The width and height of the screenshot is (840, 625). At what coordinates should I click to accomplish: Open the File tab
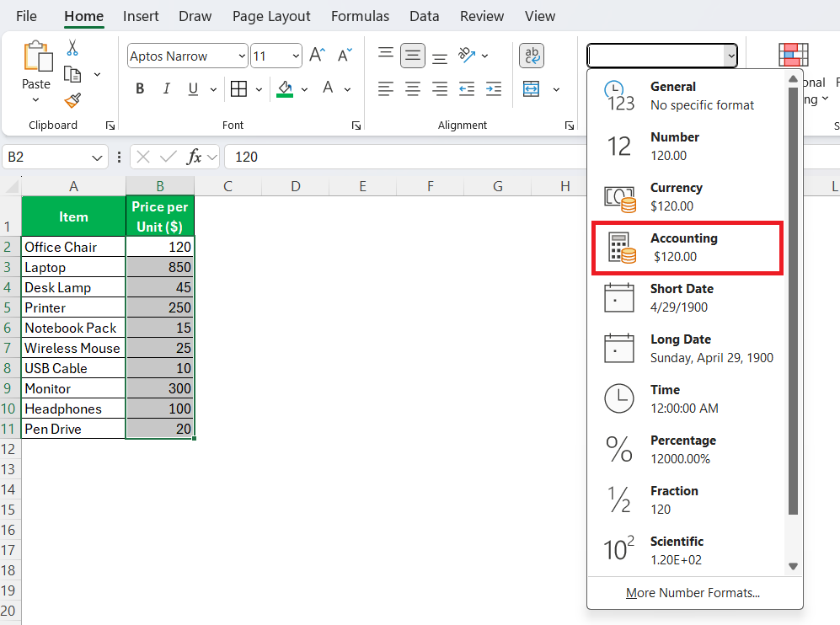pyautogui.click(x=26, y=17)
